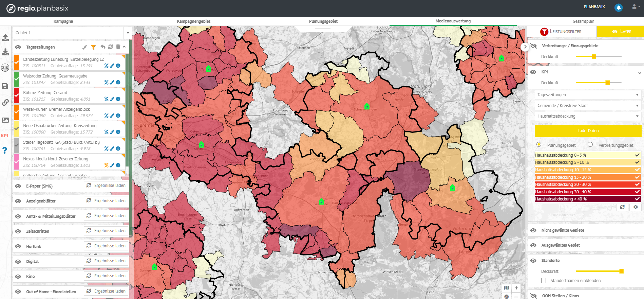This screenshot has width=644, height=299.
Task: Open Tageszeitungen dropdown in KPI panel
Action: [x=588, y=95]
